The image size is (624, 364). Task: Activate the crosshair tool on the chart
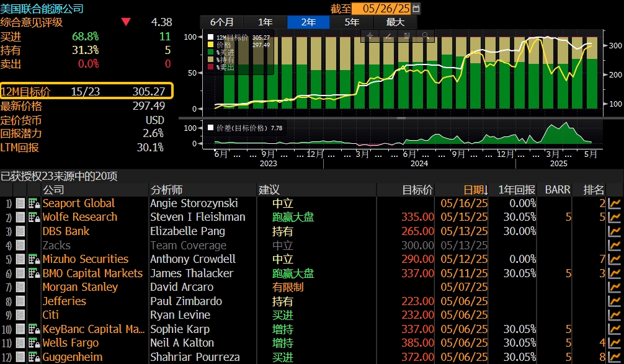click(370, 36)
